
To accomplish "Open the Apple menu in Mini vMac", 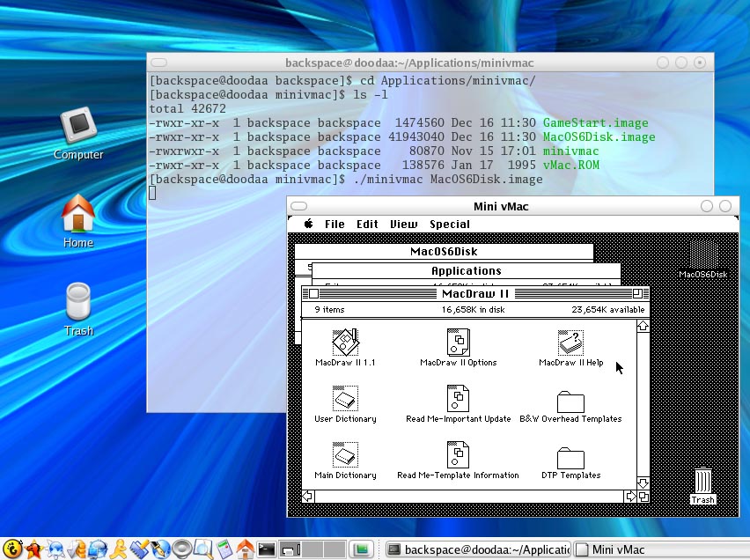I will tap(308, 224).
